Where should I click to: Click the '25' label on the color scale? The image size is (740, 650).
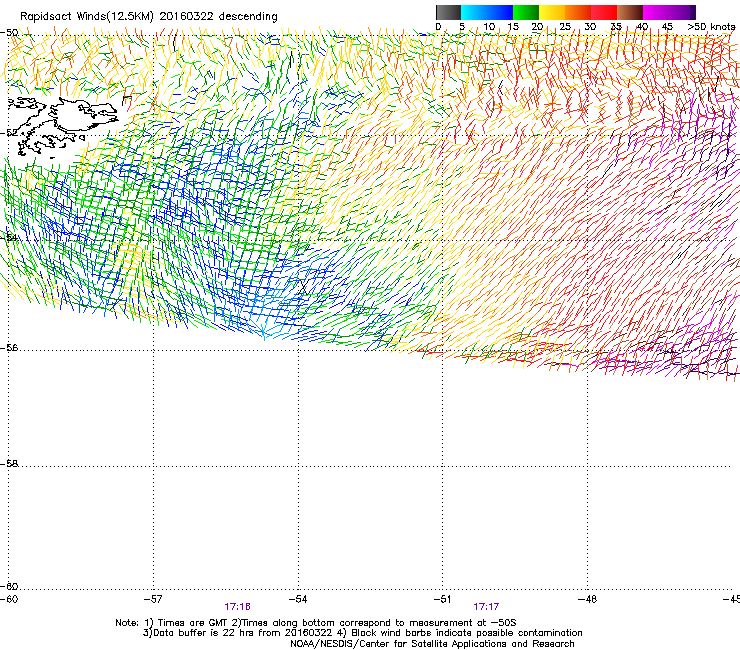[x=565, y=27]
